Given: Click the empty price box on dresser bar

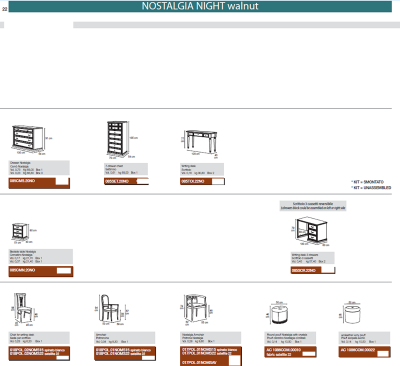Looking at the screenshot, I should coord(62,182).
